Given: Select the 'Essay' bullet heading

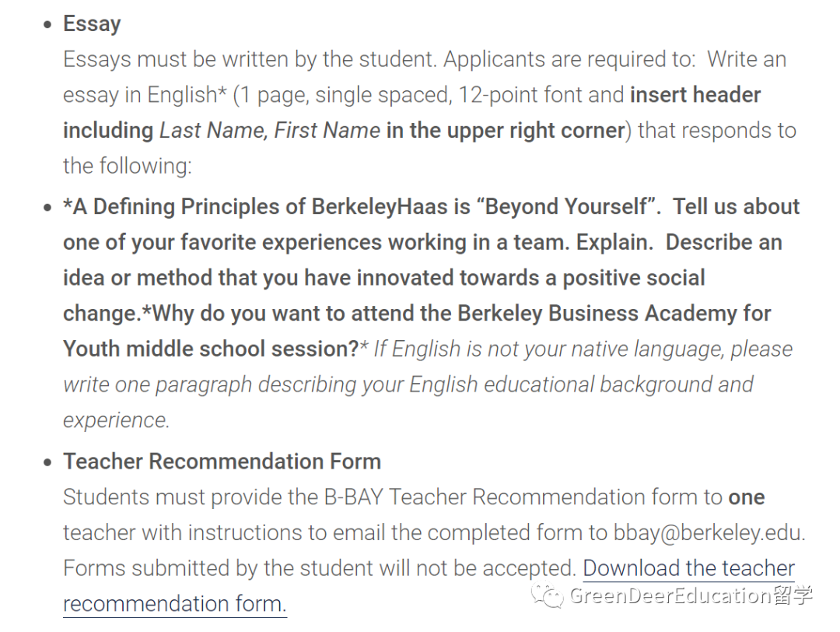Looking at the screenshot, I should 92,23.
